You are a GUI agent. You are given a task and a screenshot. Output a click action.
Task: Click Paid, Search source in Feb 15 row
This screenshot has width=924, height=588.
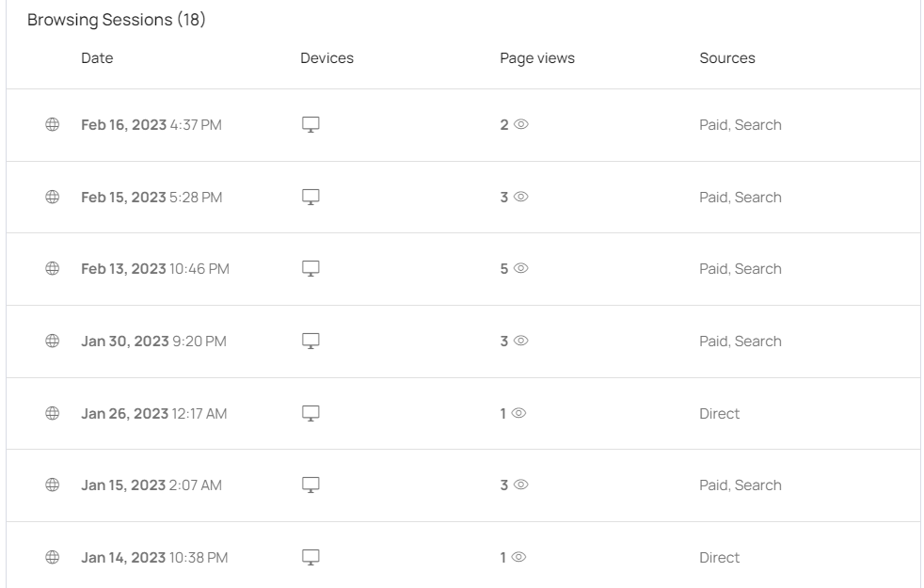click(740, 198)
